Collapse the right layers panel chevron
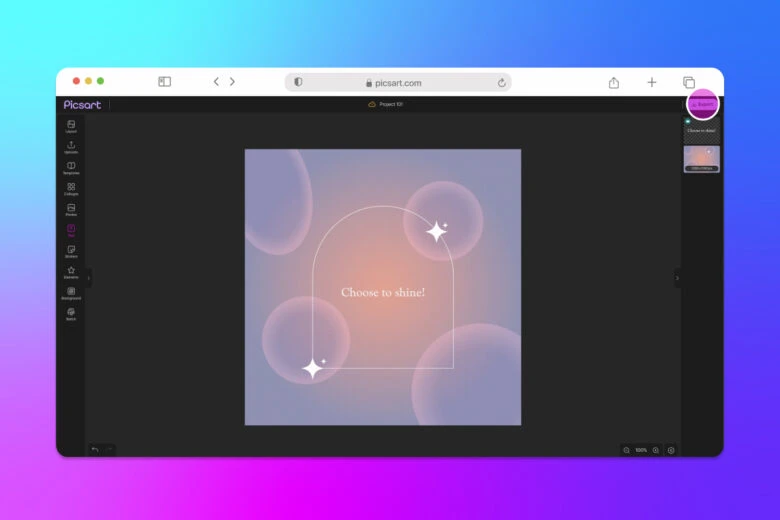780x520 pixels. pyautogui.click(x=677, y=277)
